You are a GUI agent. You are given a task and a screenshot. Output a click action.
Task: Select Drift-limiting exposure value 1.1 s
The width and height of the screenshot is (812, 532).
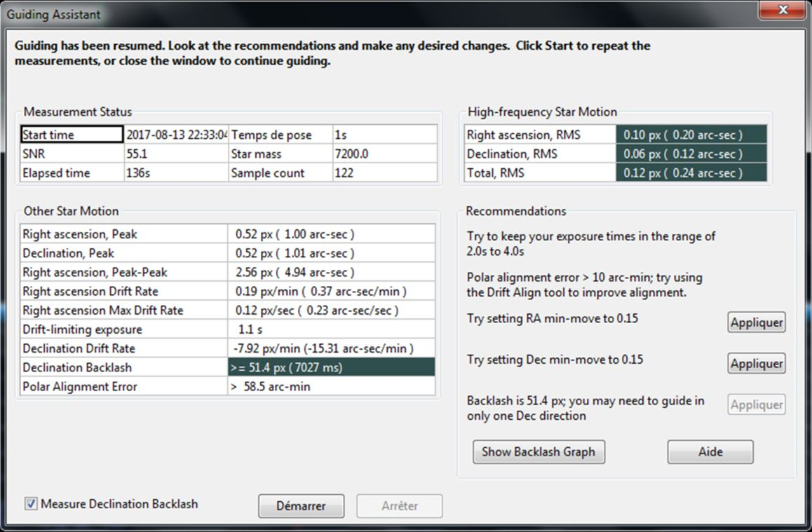[x=332, y=329]
